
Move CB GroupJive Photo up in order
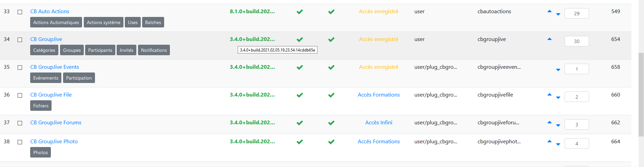tap(549, 142)
